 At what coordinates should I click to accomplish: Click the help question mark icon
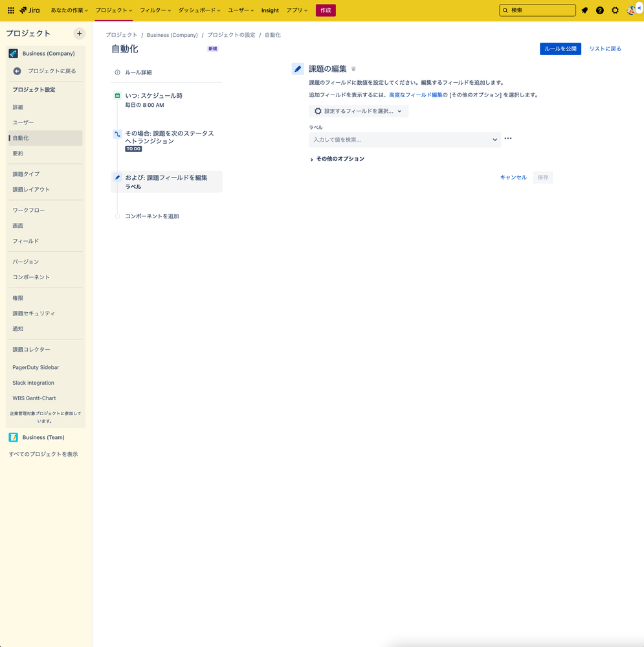coord(599,10)
